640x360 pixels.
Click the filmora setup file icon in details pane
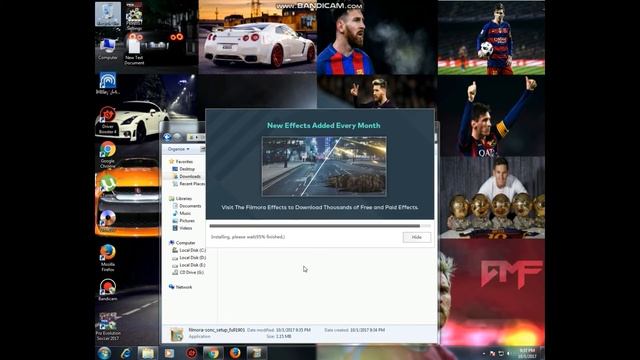177,334
